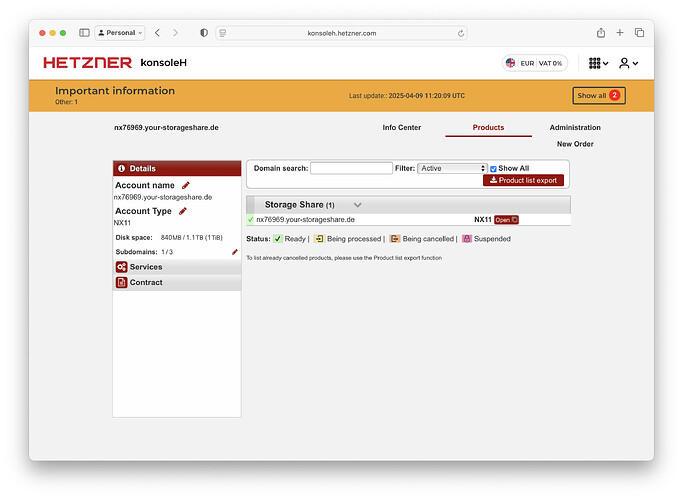
Task: Go back with the browser back arrow
Action: pyautogui.click(x=157, y=33)
